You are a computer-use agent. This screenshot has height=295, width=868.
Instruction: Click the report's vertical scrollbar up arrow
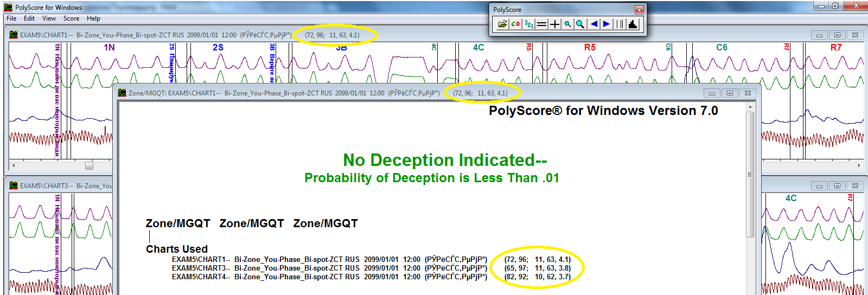pyautogui.click(x=750, y=107)
